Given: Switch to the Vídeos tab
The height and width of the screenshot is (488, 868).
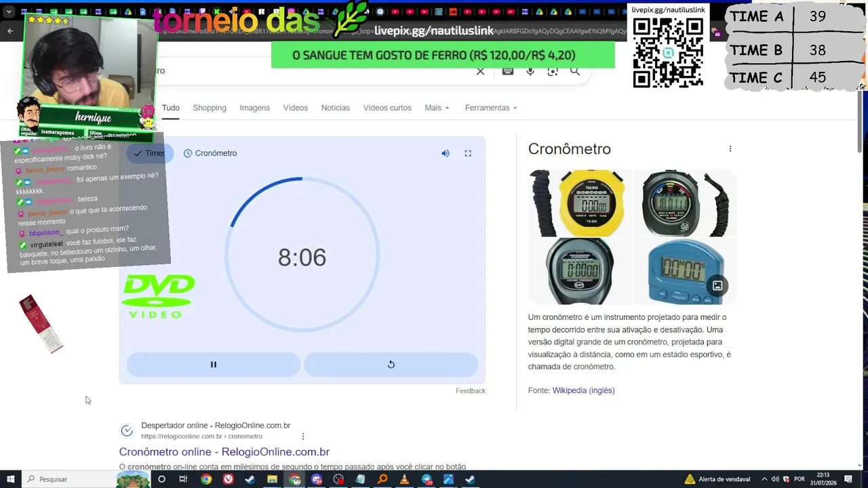Looking at the screenshot, I should [x=296, y=108].
